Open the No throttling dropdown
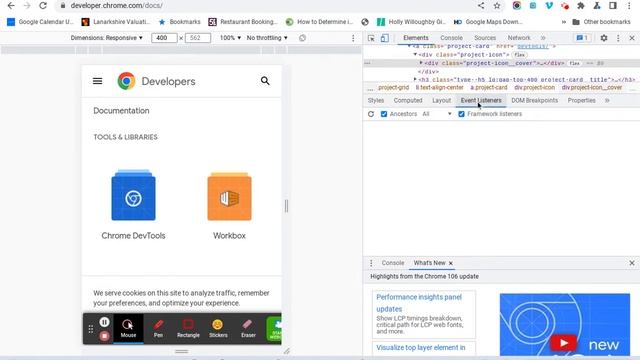 coord(267,38)
